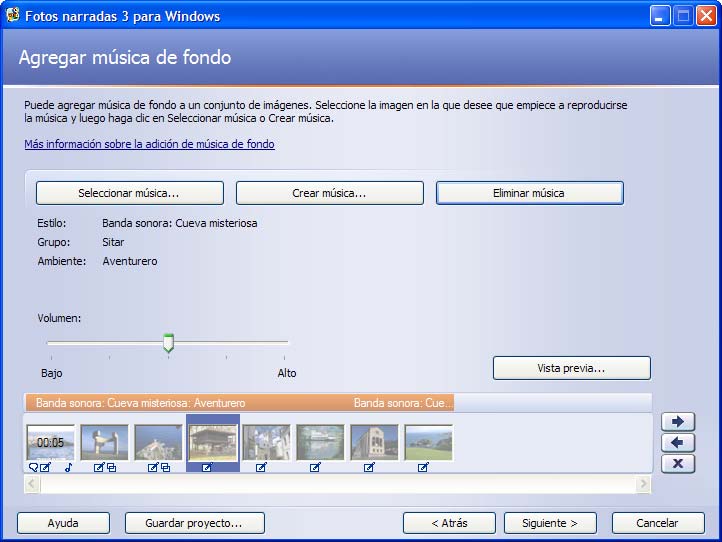Select the first thumbnail showing 00:05
This screenshot has height=542, width=722.
[51, 443]
